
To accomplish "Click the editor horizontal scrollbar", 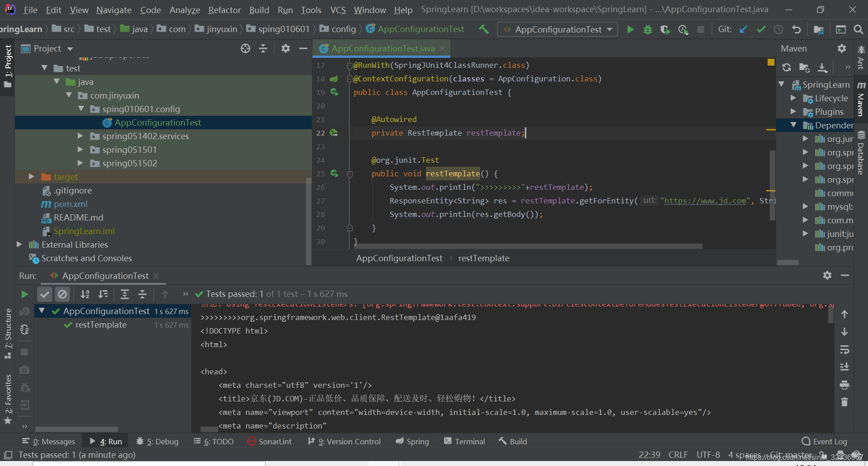I will point(528,246).
